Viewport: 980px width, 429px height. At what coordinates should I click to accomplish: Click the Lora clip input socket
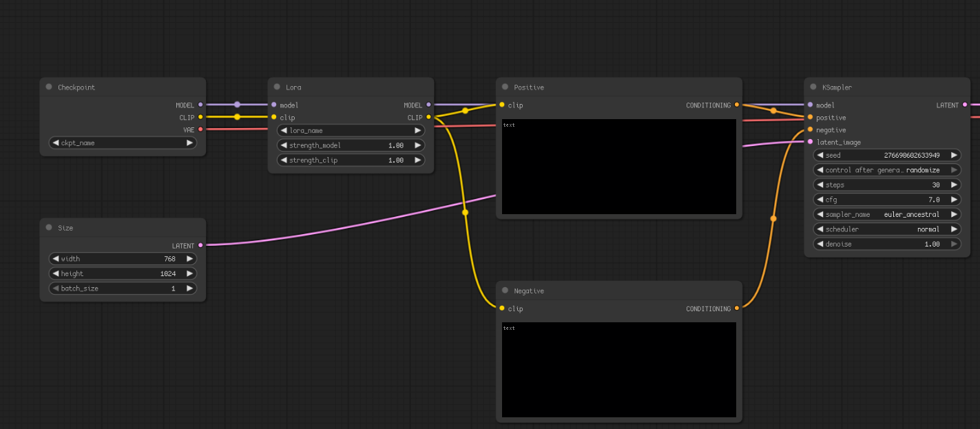click(273, 117)
